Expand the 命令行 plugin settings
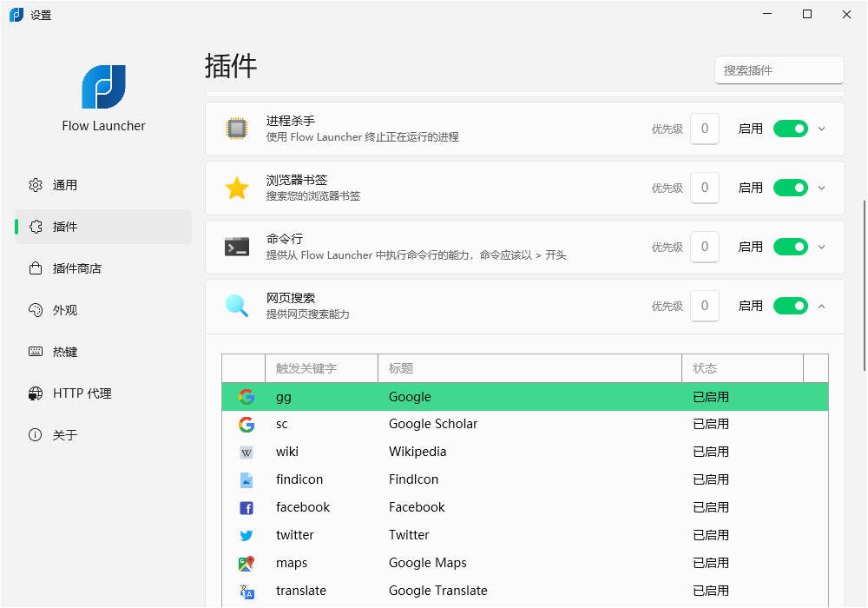 point(822,247)
